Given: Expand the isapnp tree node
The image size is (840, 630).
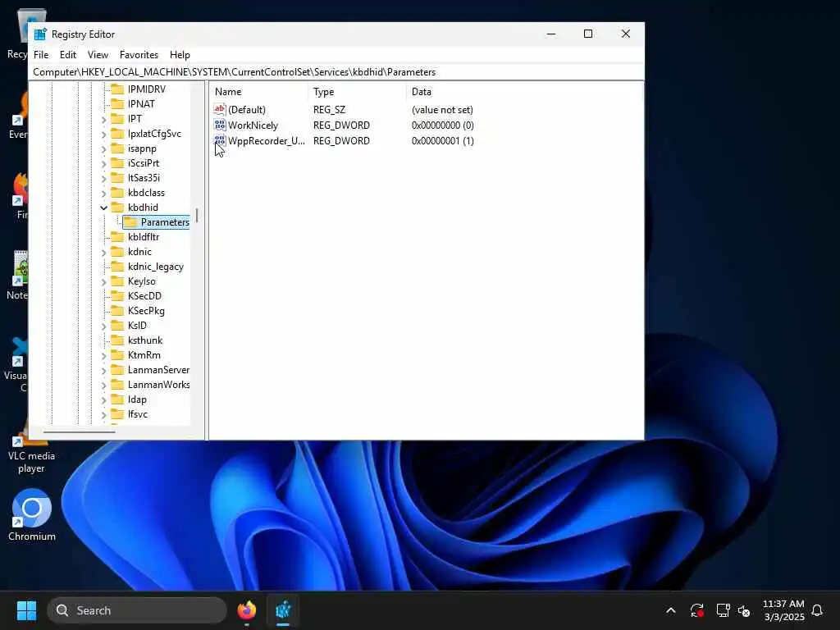Looking at the screenshot, I should point(104,149).
